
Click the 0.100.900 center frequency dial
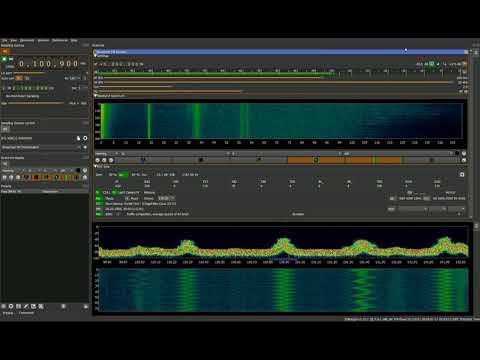pos(49,63)
